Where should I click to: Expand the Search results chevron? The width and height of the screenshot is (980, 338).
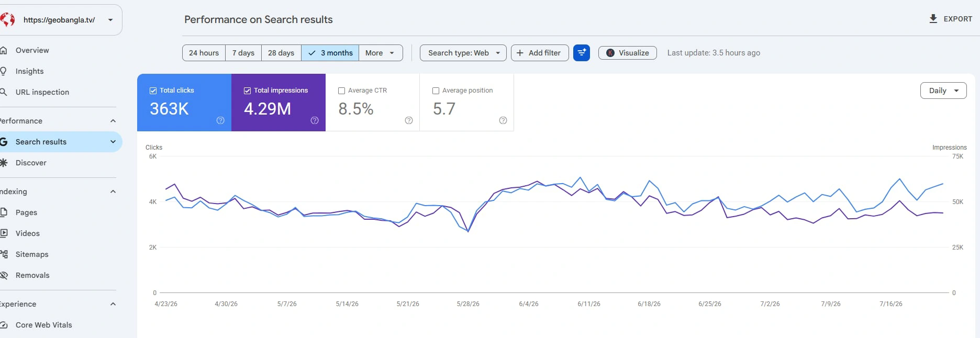[113, 142]
